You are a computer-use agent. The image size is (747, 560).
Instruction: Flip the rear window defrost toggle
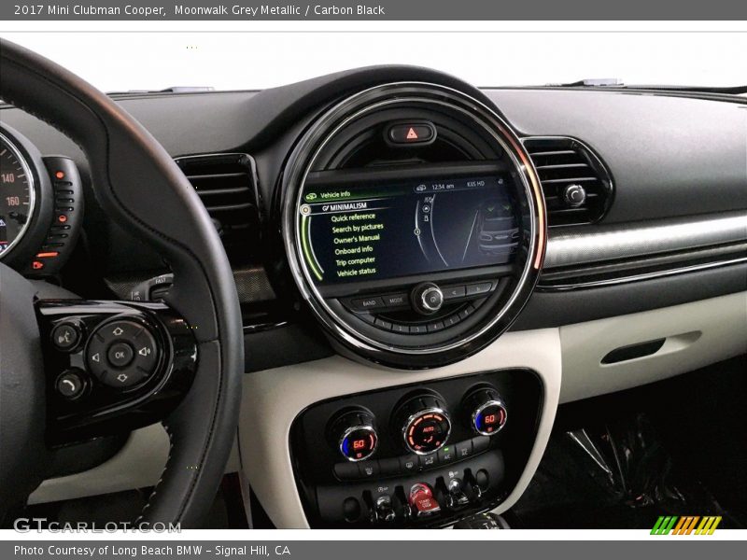tap(464, 453)
